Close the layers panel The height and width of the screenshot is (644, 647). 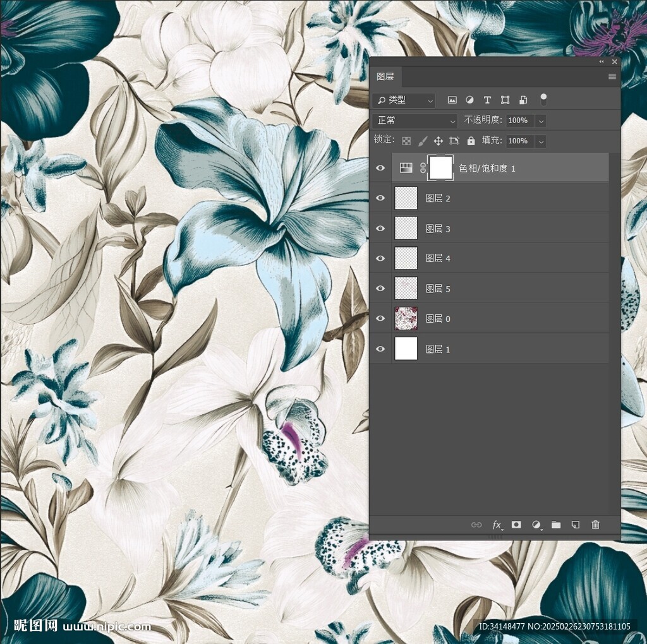pyautogui.click(x=614, y=62)
